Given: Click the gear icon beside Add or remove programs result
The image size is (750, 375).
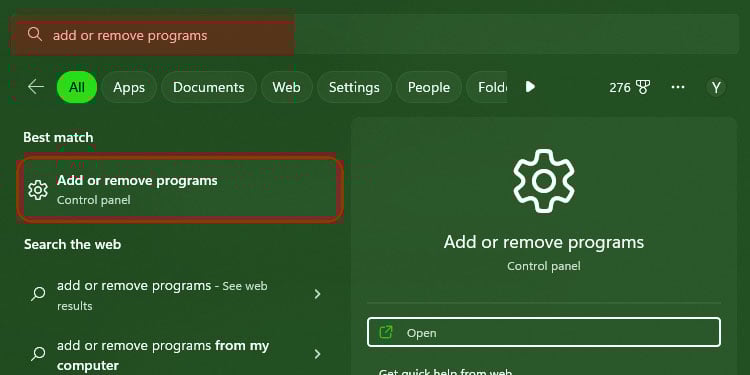Looking at the screenshot, I should point(38,190).
